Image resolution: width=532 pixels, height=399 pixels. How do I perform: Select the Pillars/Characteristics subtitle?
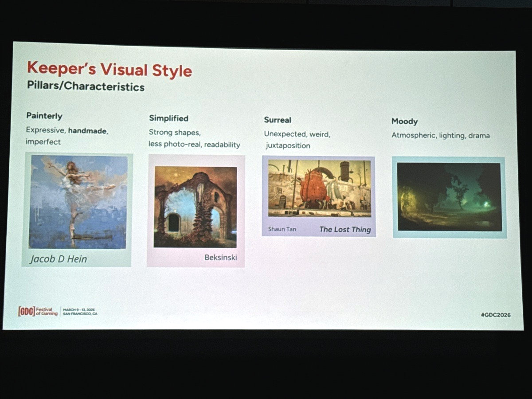click(86, 86)
